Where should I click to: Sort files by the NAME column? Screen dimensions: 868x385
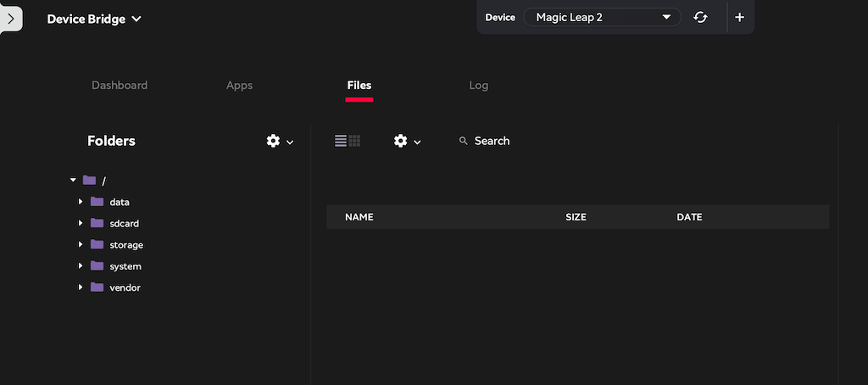359,217
